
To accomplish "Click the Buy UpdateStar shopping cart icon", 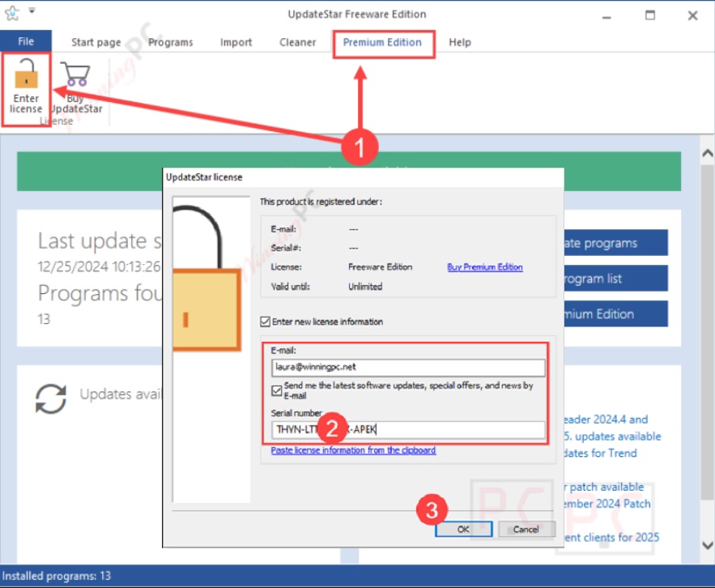I will (76, 75).
